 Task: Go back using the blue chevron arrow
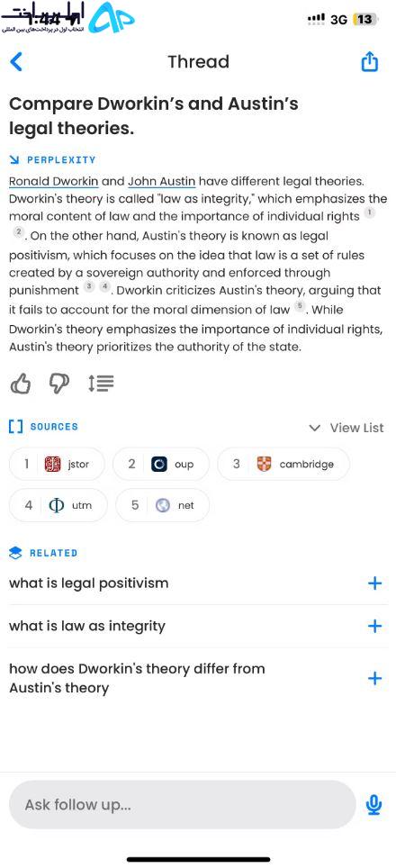[16, 61]
